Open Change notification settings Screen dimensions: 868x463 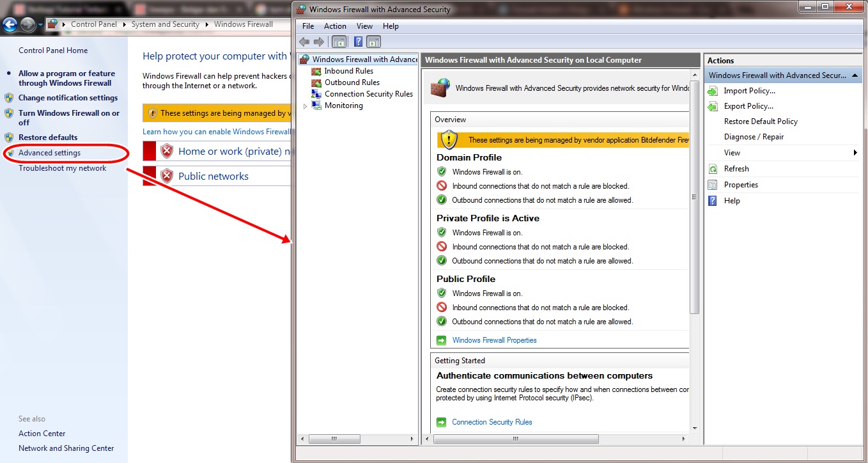tap(68, 98)
